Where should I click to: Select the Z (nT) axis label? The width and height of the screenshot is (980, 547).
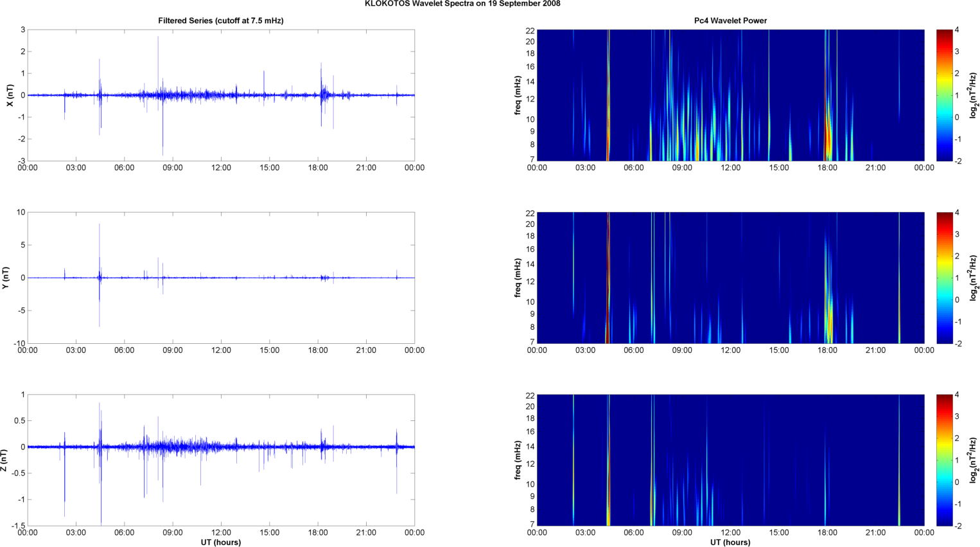[x=6, y=460]
